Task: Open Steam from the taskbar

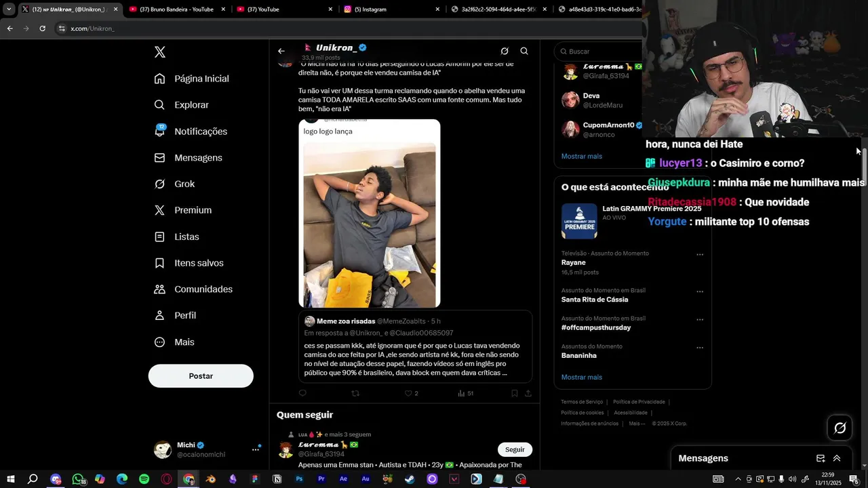Action: pos(410,479)
